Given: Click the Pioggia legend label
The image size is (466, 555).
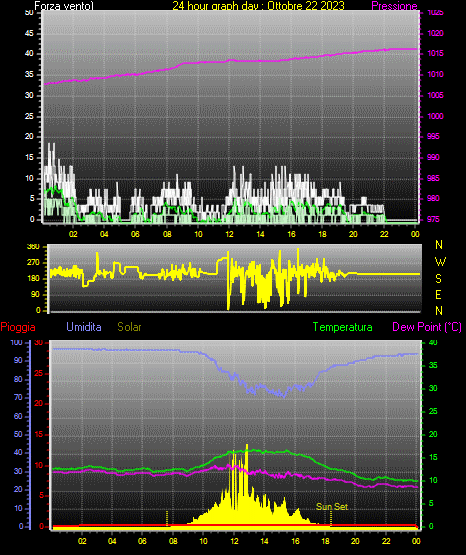Looking at the screenshot, I should coord(18,327).
